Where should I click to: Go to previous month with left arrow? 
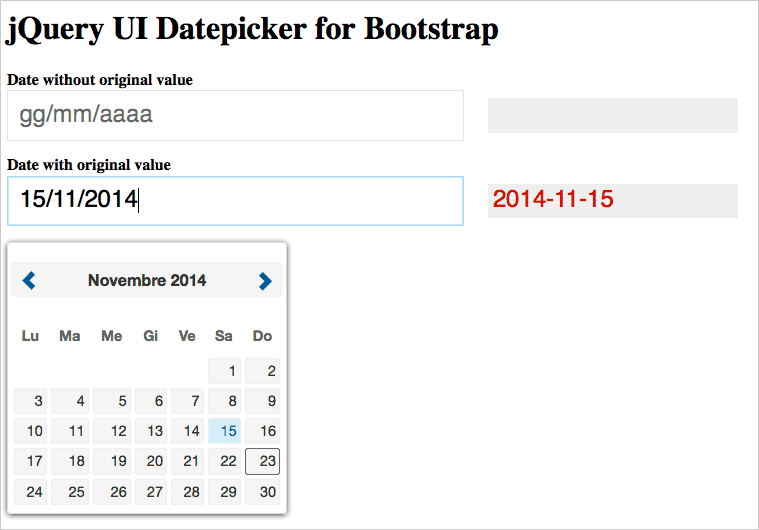(29, 280)
